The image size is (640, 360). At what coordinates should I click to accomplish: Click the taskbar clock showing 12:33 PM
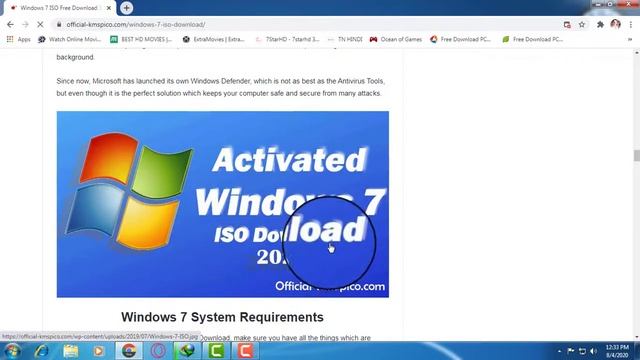click(617, 351)
